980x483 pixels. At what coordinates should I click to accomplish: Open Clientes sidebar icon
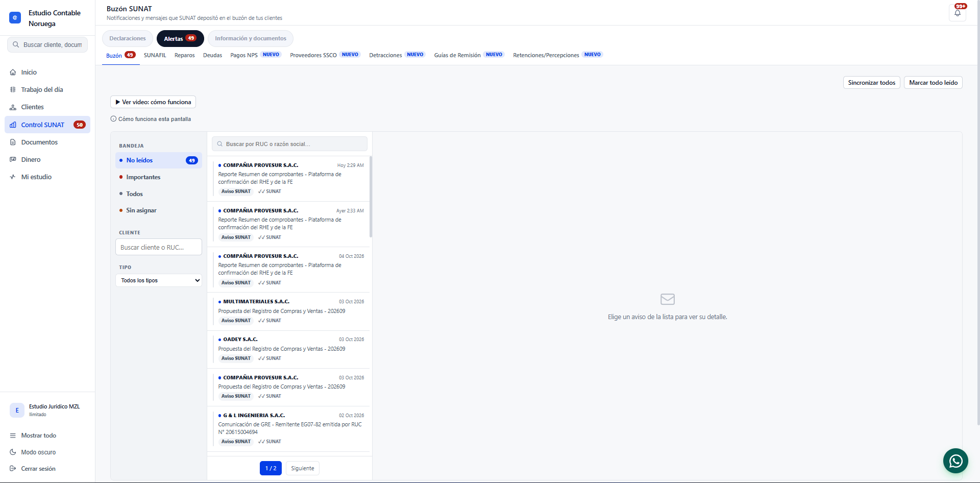[13, 107]
